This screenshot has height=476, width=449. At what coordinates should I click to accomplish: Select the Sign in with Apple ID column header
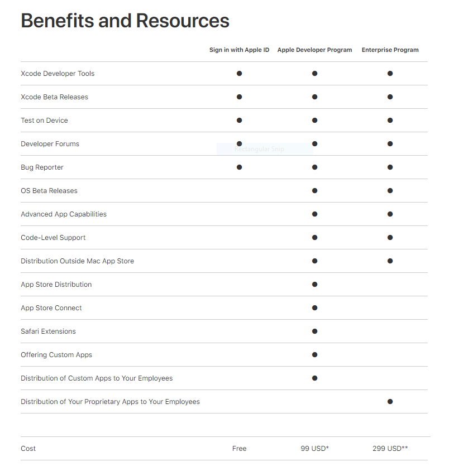(x=239, y=50)
